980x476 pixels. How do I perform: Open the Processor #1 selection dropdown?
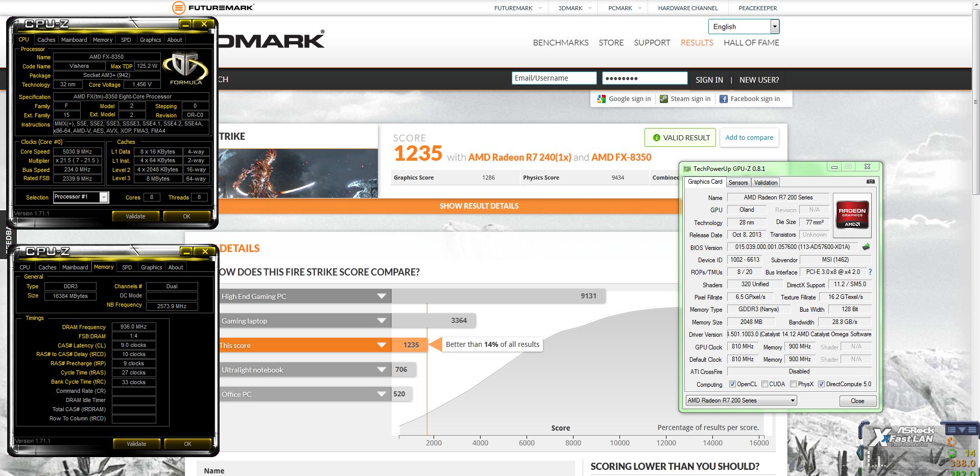point(104,197)
